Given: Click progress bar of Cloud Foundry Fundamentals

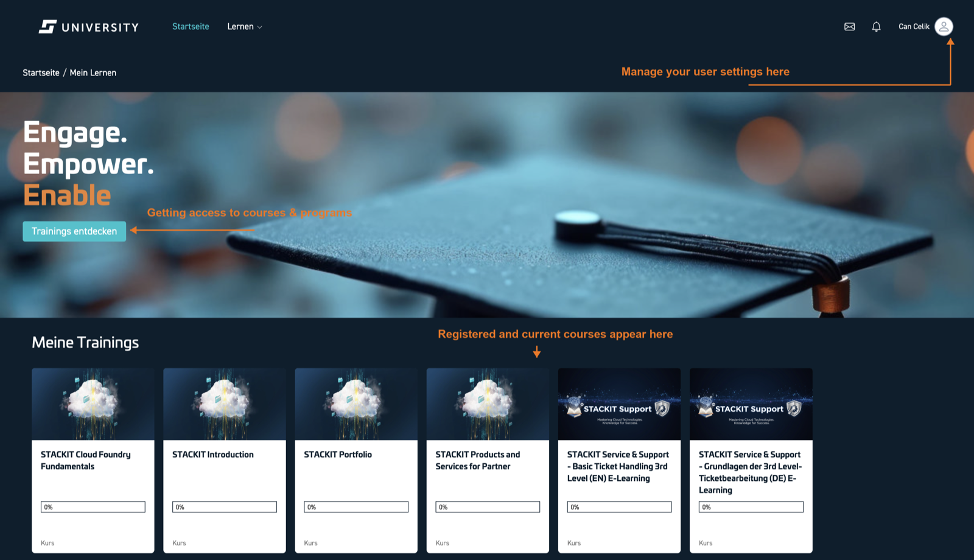Looking at the screenshot, I should [93, 507].
